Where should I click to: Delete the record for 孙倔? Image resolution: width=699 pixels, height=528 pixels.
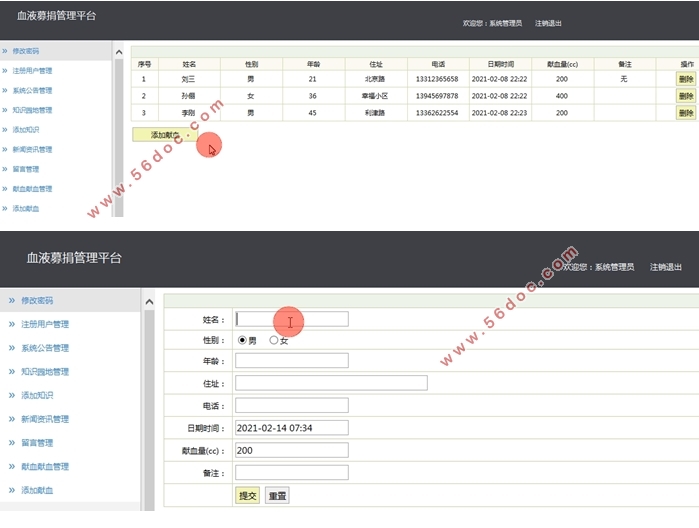685,96
